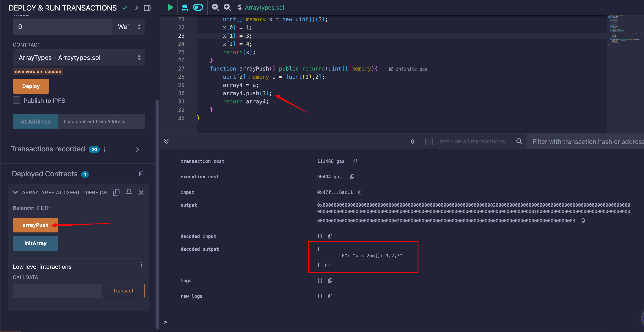
Task: Copy the execution cost value
Action: (x=352, y=177)
